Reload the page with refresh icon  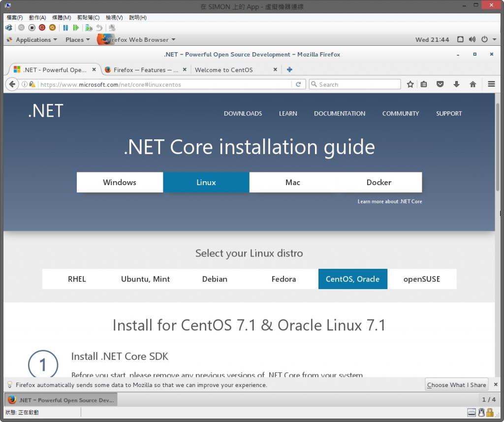coord(298,84)
